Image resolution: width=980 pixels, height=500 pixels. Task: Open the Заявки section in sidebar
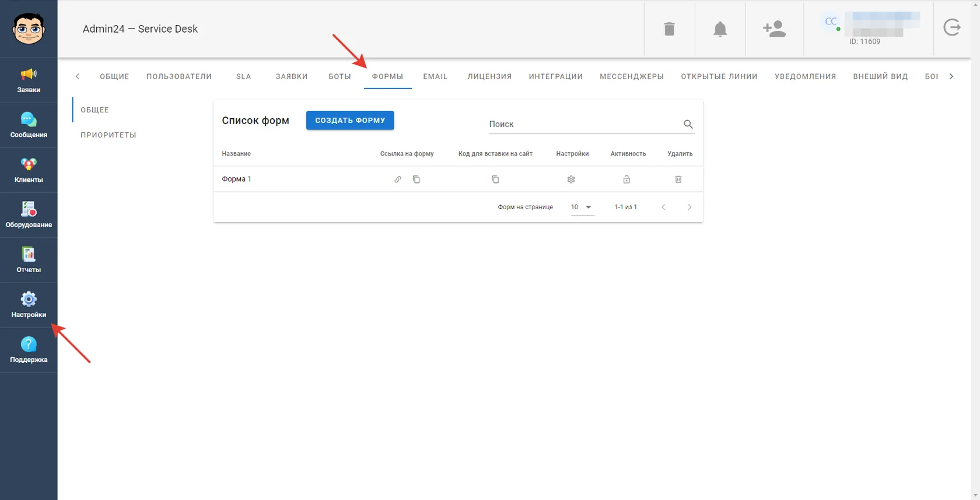(x=29, y=80)
